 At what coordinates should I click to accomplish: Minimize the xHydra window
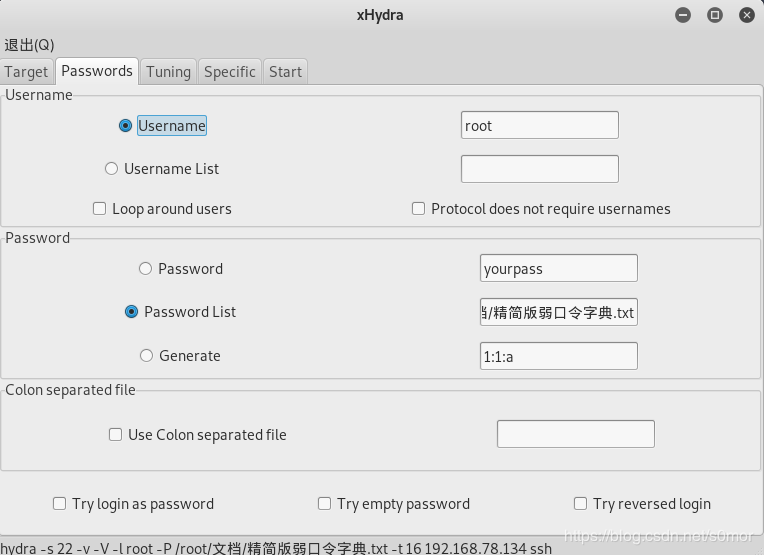[683, 15]
